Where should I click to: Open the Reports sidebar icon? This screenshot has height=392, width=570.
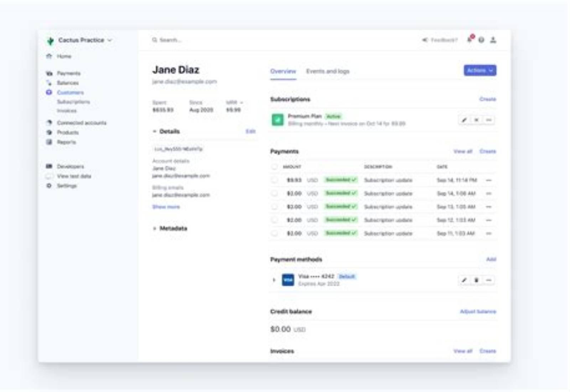point(49,142)
